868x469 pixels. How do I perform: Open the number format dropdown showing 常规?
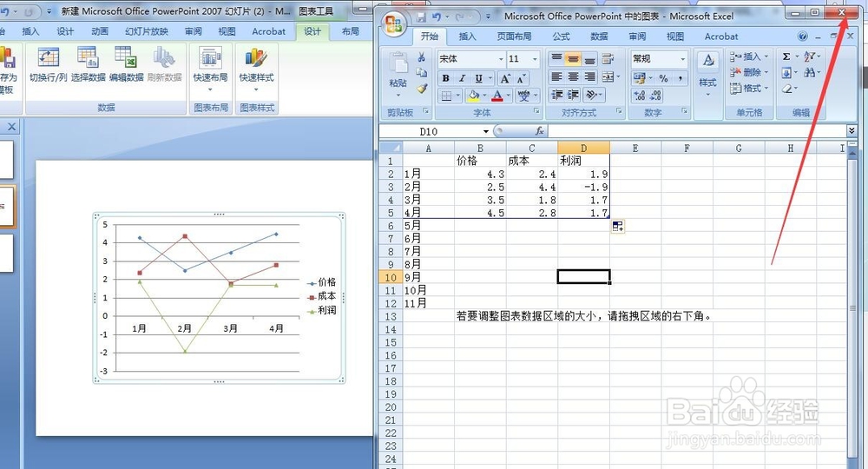click(x=682, y=59)
